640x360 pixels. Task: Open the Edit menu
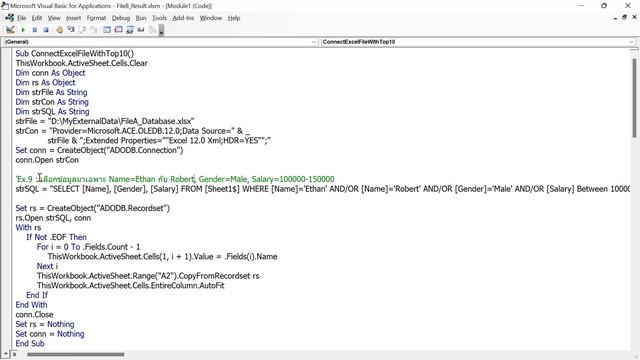[37, 18]
